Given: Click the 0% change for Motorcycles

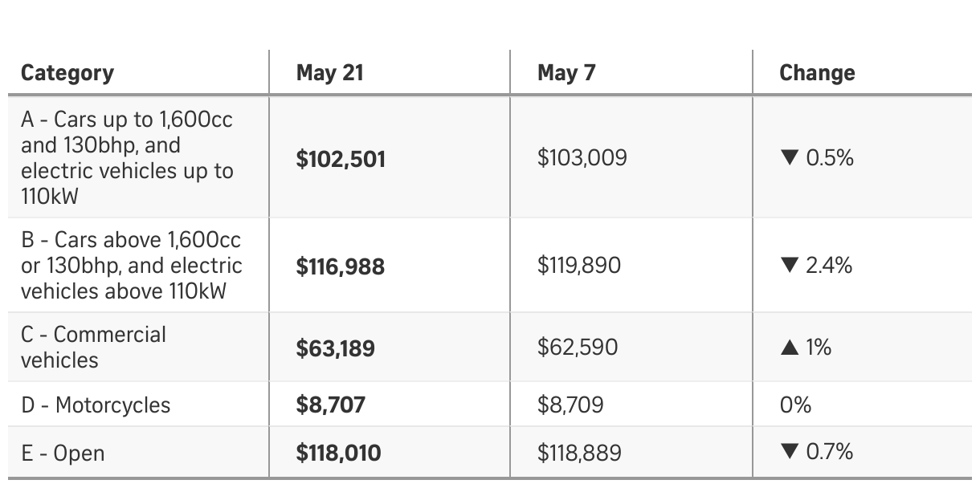Looking at the screenshot, I should pyautogui.click(x=795, y=405).
